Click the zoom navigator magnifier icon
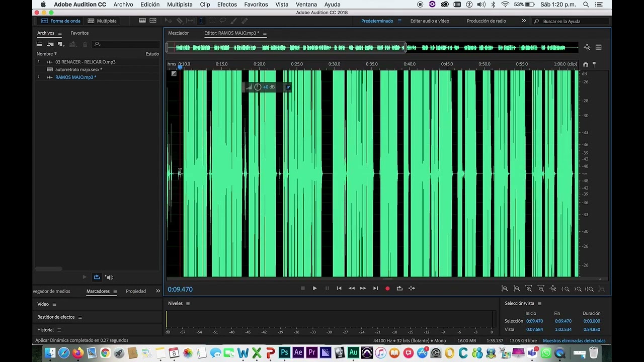644x362 pixels. tap(587, 47)
